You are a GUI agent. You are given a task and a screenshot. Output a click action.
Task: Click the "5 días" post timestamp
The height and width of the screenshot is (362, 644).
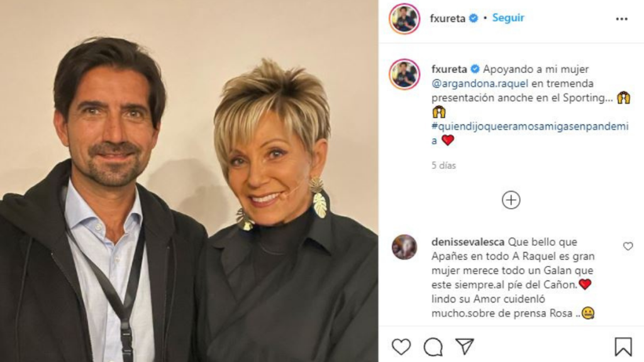click(443, 166)
